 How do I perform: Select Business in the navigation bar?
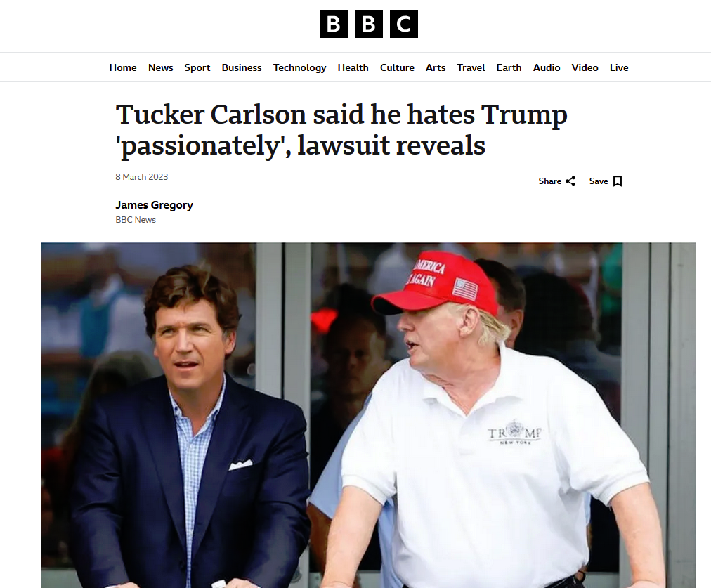pyautogui.click(x=242, y=67)
